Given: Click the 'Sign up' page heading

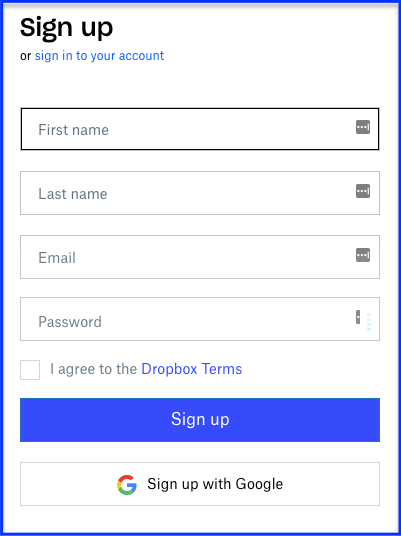Looking at the screenshot, I should point(66,29).
